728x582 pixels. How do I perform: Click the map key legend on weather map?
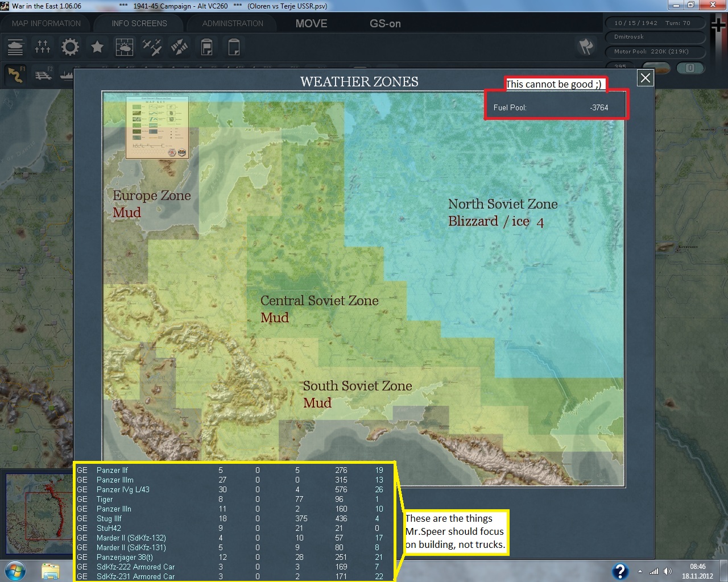(x=157, y=127)
